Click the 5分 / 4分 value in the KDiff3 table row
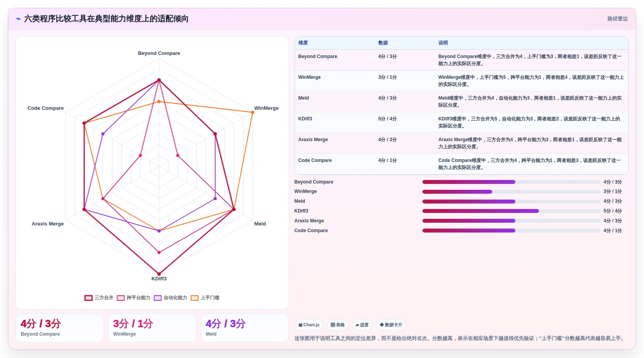This screenshot has width=644, height=358. pyautogui.click(x=387, y=119)
